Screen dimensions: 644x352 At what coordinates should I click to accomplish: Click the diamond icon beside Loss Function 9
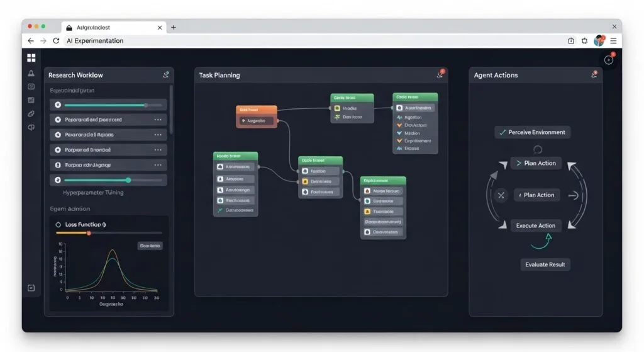pyautogui.click(x=58, y=225)
